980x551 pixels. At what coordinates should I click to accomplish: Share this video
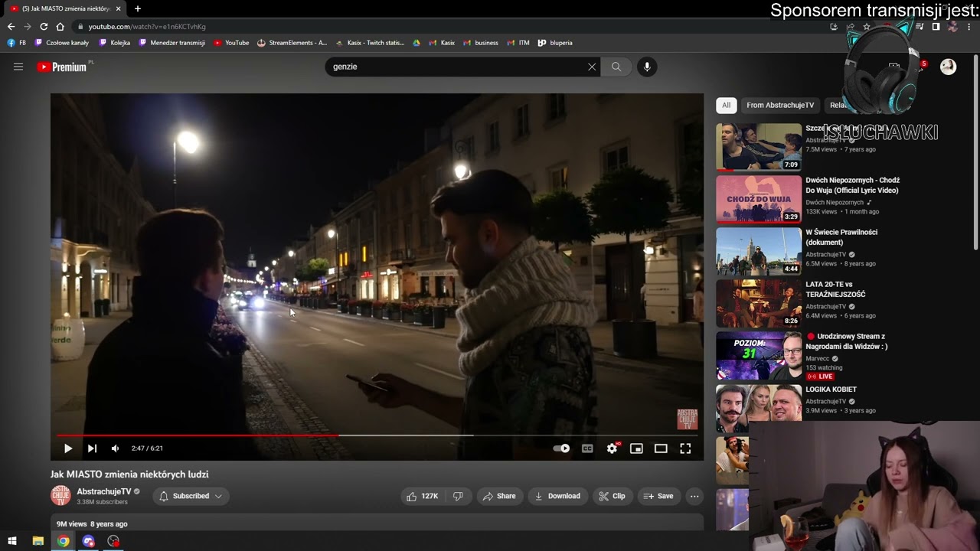click(x=498, y=496)
